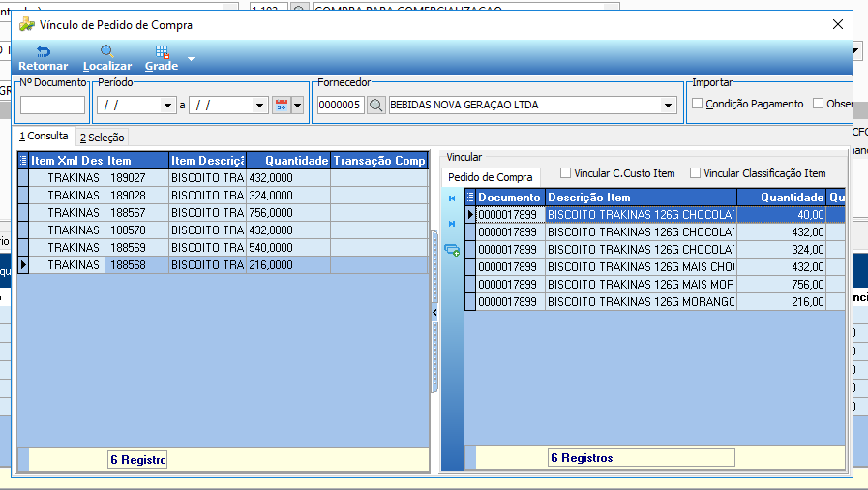Select BISCOITO TRAKINAS 126G MAIS MOR row
This screenshot has width=868, height=490.
641,285
